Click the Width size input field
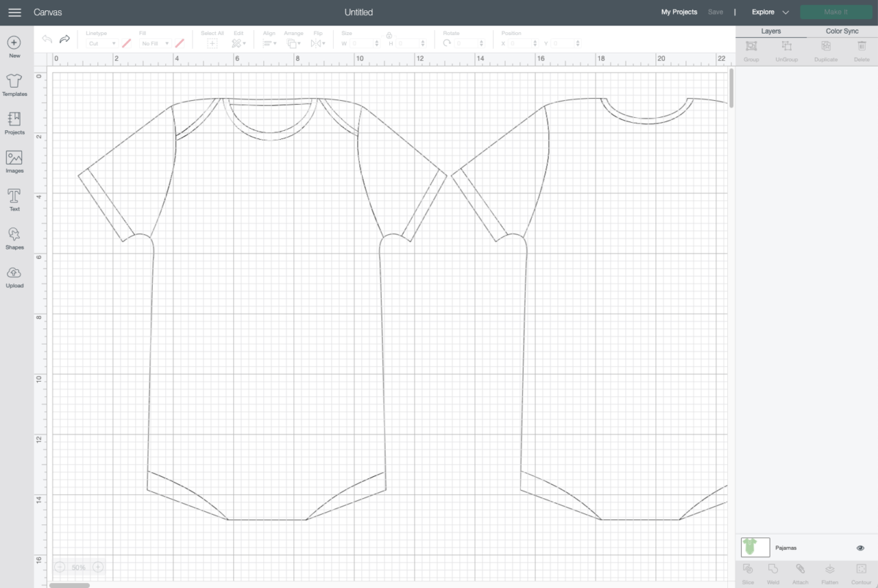878x588 pixels. pos(361,44)
